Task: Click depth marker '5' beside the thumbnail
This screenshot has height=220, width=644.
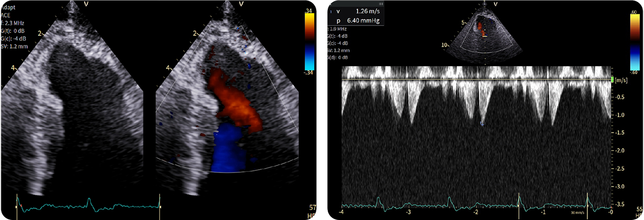Action: (462, 23)
